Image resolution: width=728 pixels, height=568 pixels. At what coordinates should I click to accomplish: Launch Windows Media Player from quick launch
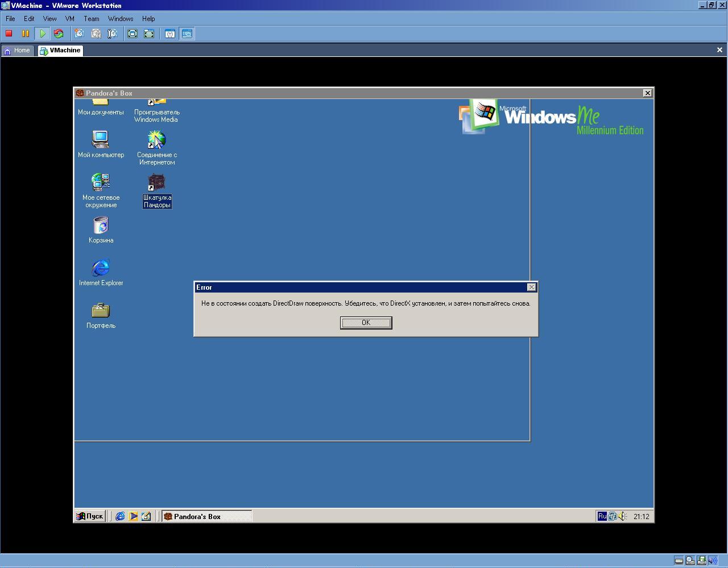point(133,516)
